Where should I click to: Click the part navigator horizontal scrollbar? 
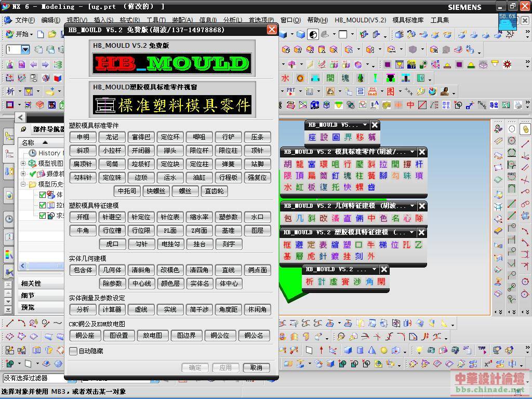point(42,265)
